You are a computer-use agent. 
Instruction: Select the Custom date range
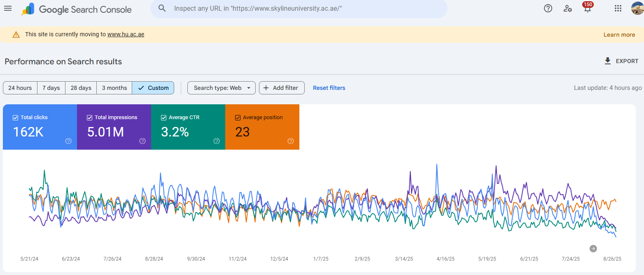tap(153, 88)
